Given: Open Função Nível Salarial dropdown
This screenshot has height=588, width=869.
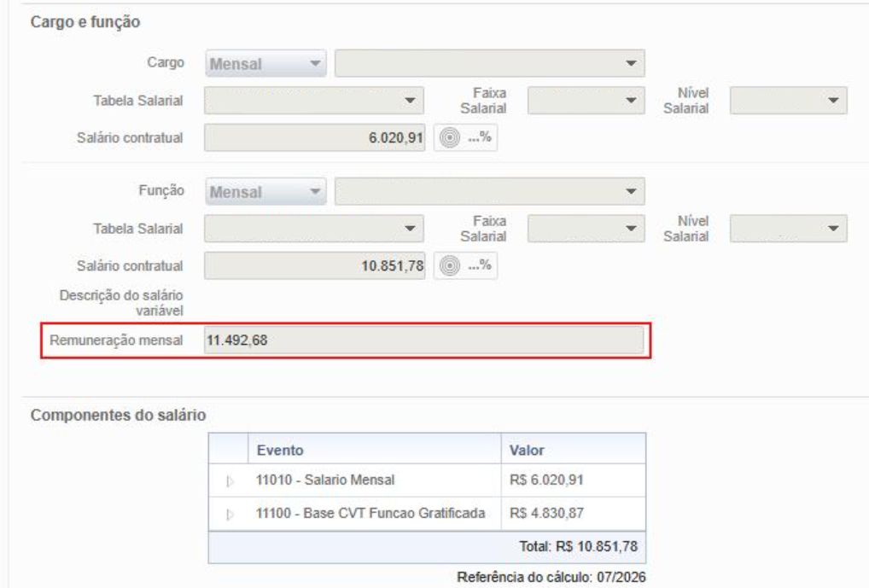Looking at the screenshot, I should coord(788,229).
